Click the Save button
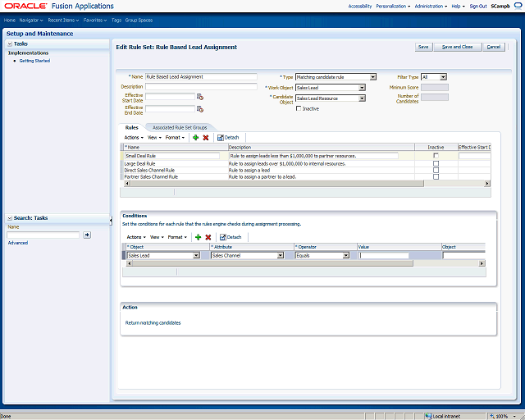The height and width of the screenshot is (420, 525). (x=423, y=47)
